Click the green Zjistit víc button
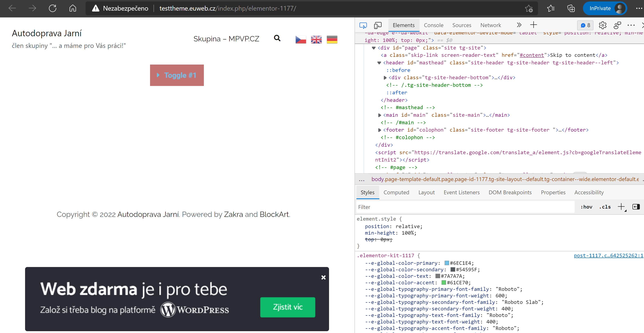 point(287,307)
